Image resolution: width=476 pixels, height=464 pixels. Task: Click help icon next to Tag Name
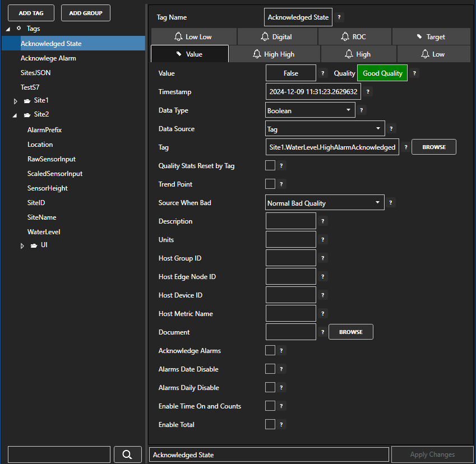[x=339, y=17]
